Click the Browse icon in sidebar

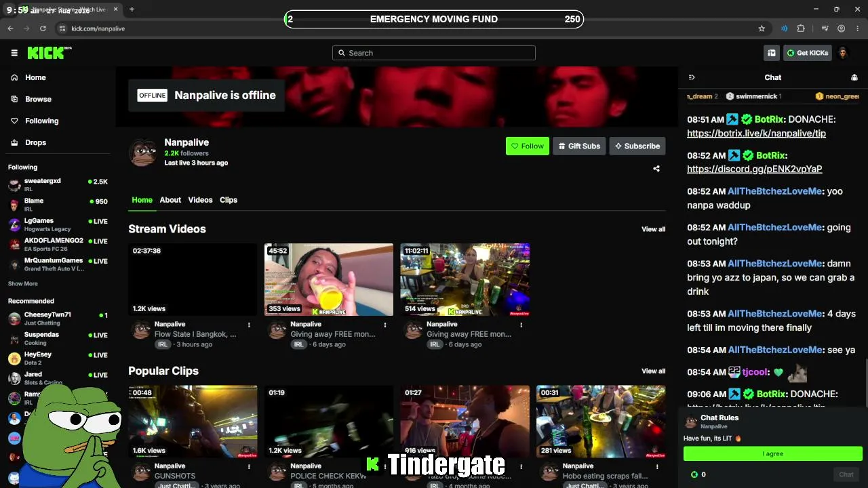click(x=14, y=99)
